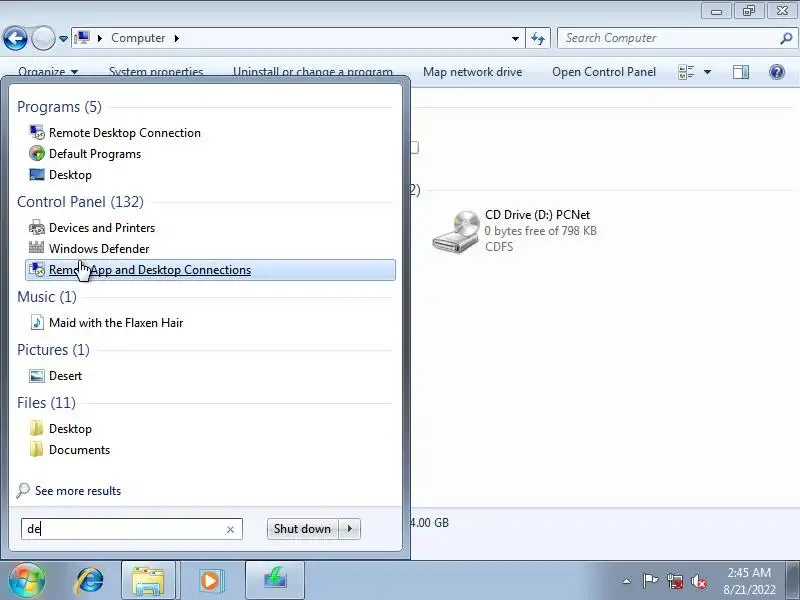Open Windows Explorer taskbar button
This screenshot has height=600, width=800.
pyautogui.click(x=148, y=580)
